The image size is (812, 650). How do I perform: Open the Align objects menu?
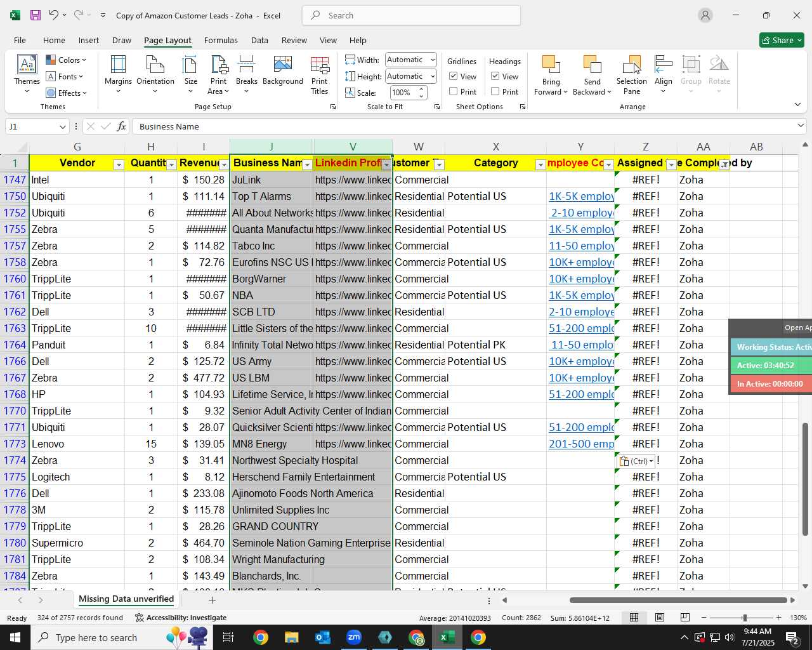point(664,74)
